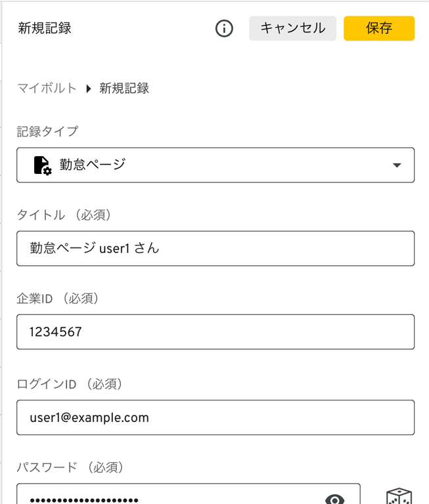
Task: Click the 企業ID field containing 1234567
Action: (215, 332)
